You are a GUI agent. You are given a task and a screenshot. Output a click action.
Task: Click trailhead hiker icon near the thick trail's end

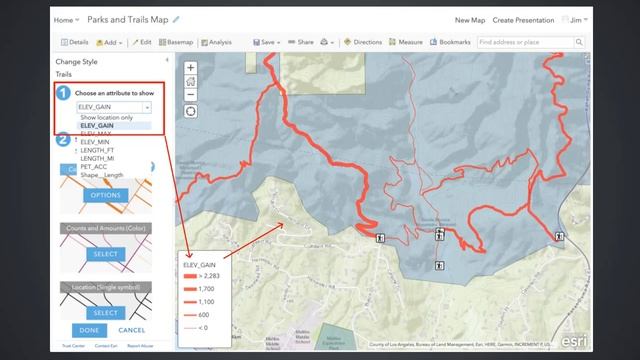(x=380, y=238)
